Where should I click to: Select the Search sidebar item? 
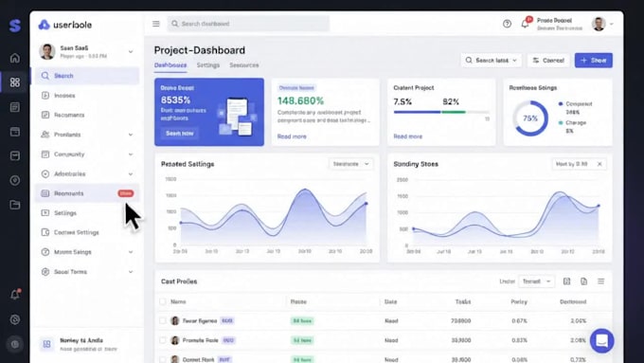87,76
